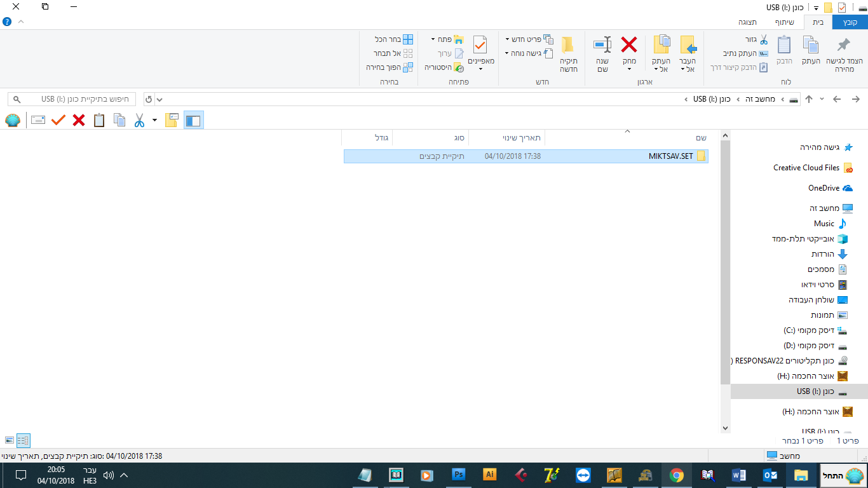Open the Classic toolbar dropdown arrow next to scissors
The image size is (868, 488).
click(154, 119)
